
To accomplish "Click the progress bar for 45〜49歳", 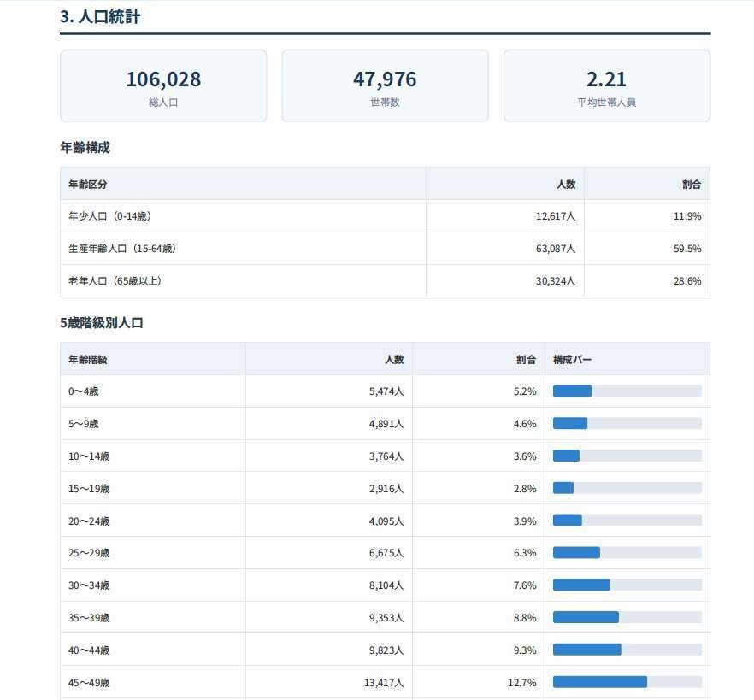I will coord(627,682).
